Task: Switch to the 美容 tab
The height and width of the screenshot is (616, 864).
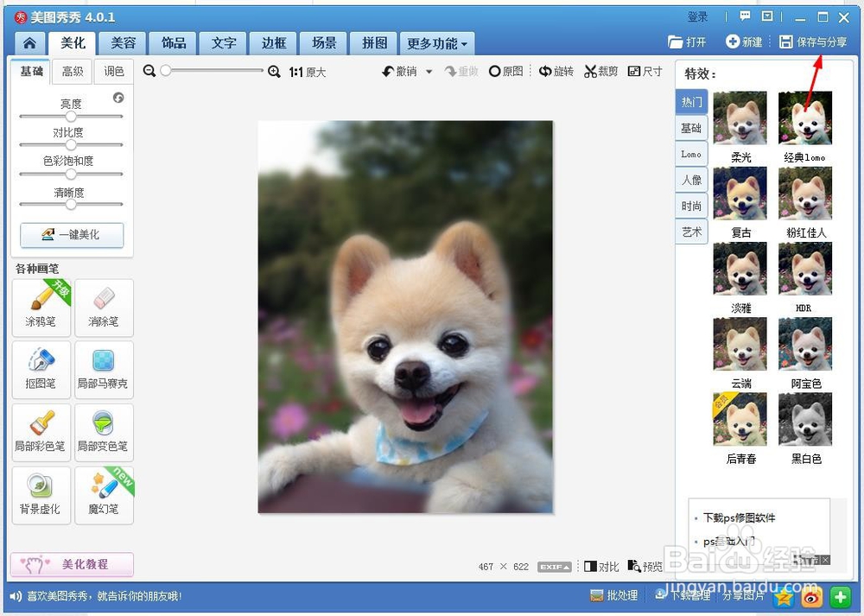Action: [x=123, y=43]
